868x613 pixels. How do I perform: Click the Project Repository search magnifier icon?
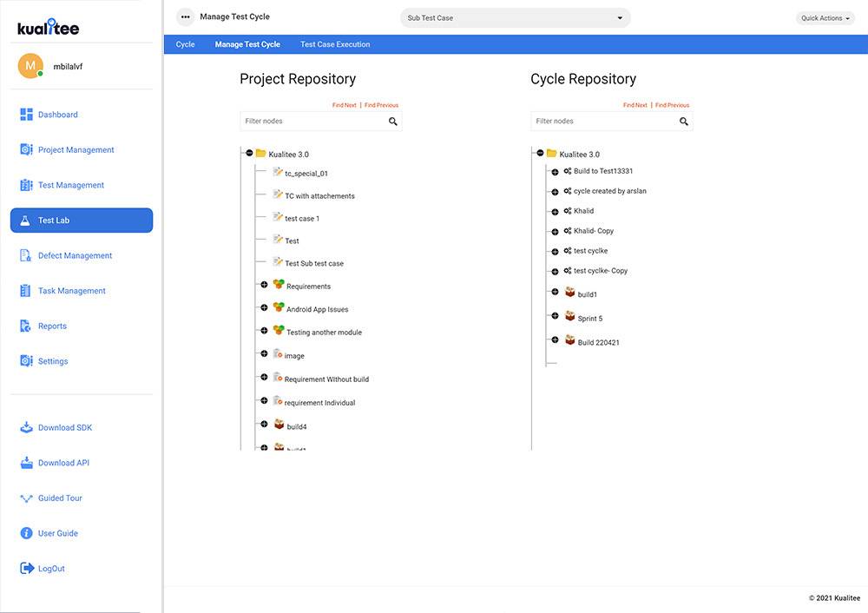392,122
